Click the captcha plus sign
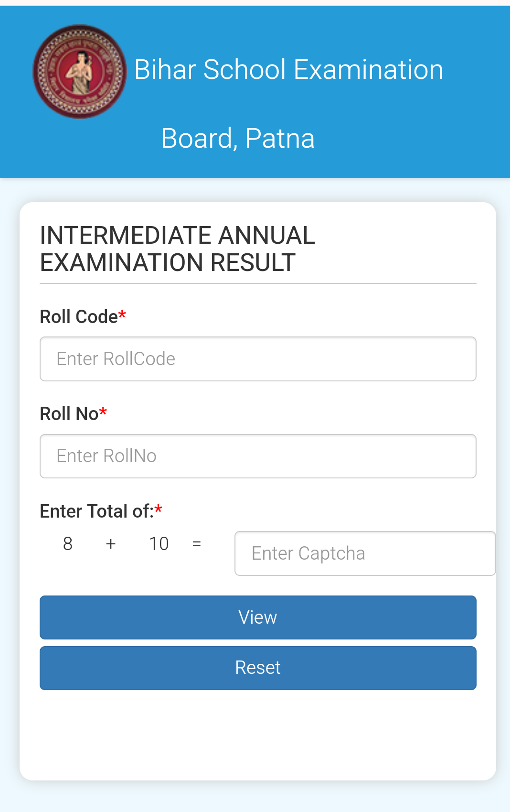Viewport: 510px width, 812px height. pos(111,544)
